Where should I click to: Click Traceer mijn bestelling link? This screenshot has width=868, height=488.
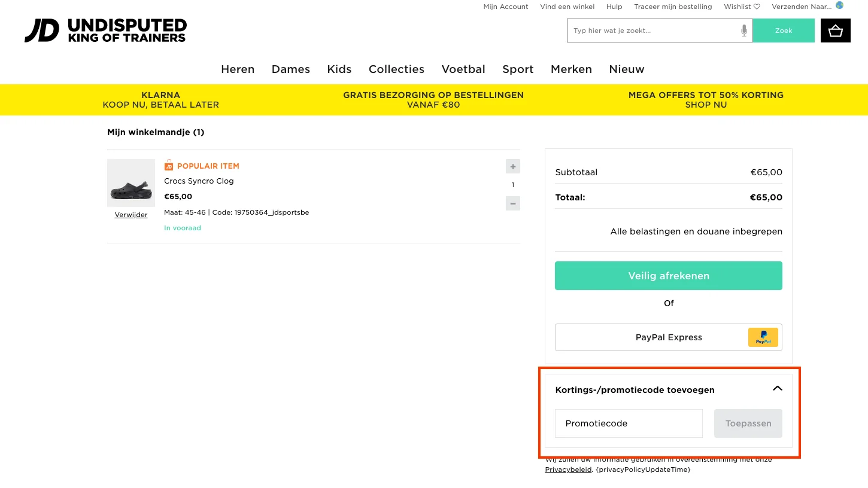tap(673, 7)
